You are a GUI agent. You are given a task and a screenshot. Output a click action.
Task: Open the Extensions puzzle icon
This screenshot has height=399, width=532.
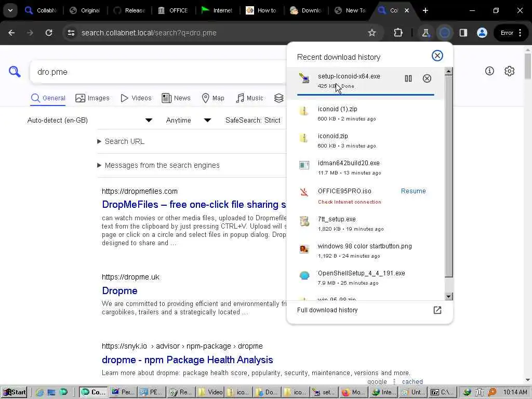pyautogui.click(x=398, y=33)
